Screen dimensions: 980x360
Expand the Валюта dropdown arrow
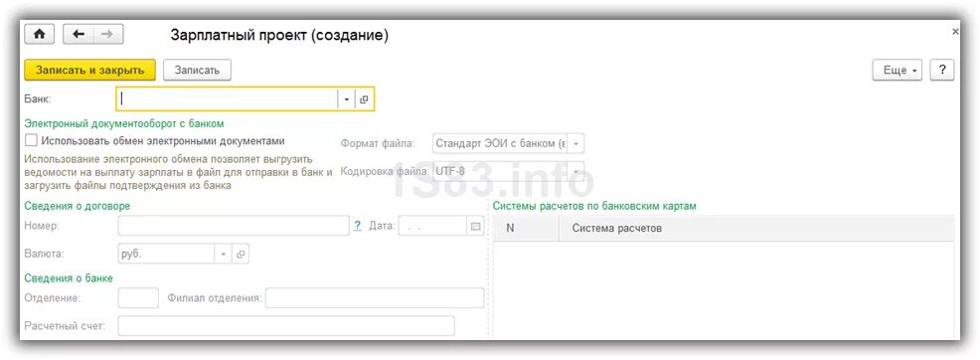point(224,254)
